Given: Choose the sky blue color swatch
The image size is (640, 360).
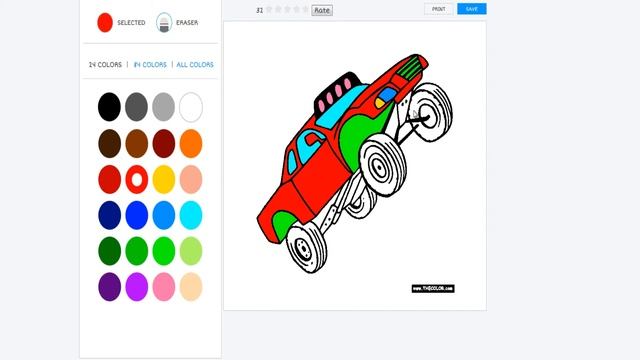Looking at the screenshot, I should pyautogui.click(x=164, y=215).
